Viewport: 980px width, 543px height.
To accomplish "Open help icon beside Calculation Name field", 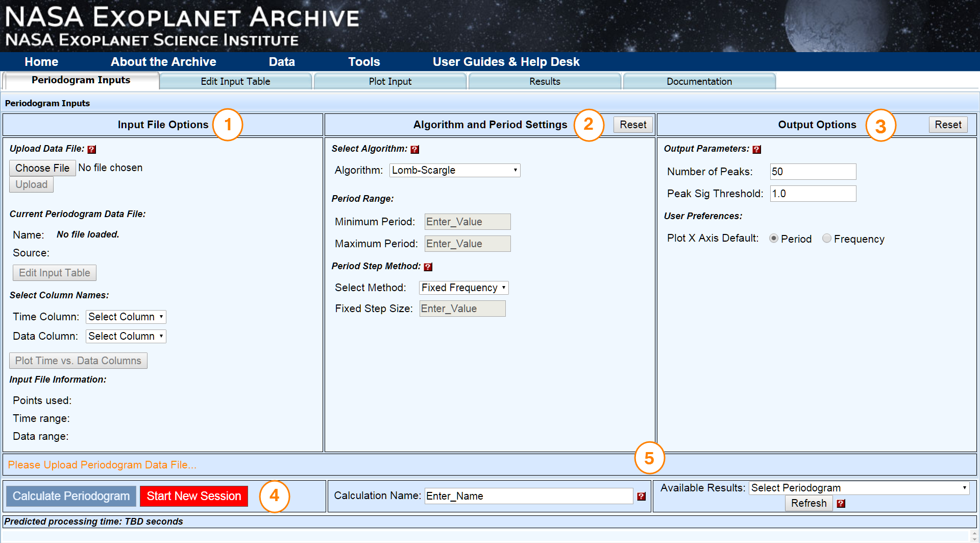I will click(x=642, y=497).
